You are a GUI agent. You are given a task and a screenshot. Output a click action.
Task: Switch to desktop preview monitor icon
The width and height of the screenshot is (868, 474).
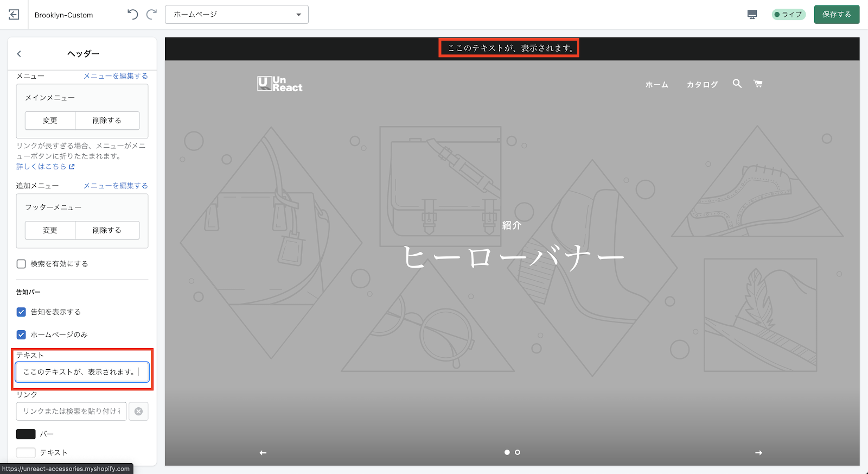click(752, 15)
